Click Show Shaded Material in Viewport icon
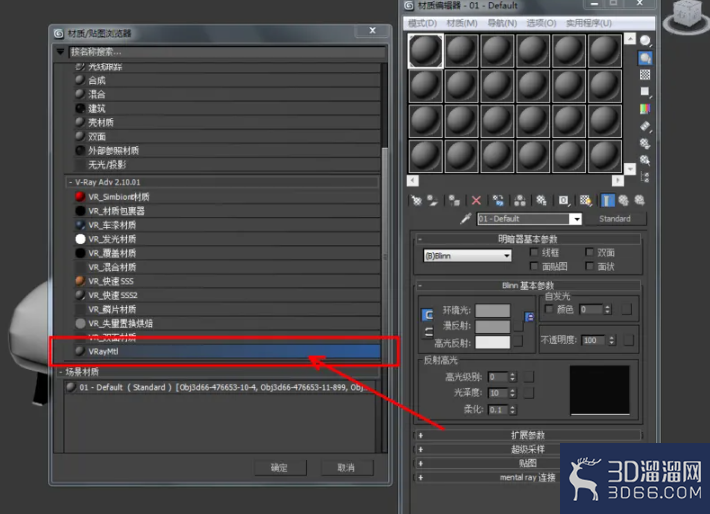 click(585, 201)
